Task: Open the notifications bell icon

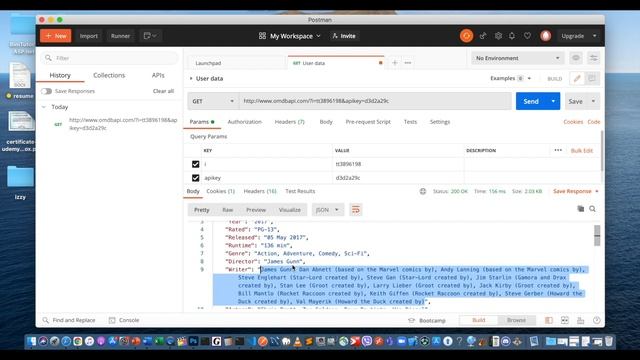Action: click(512, 36)
